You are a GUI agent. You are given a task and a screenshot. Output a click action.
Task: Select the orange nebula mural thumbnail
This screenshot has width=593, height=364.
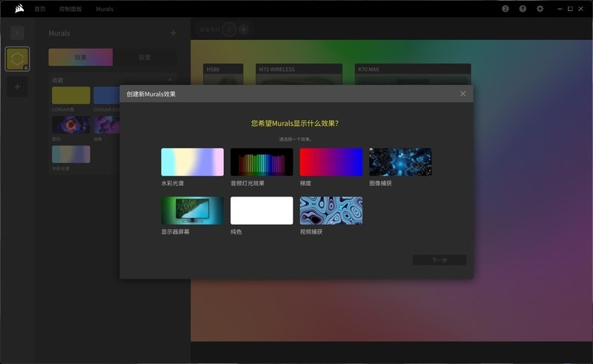click(71, 125)
